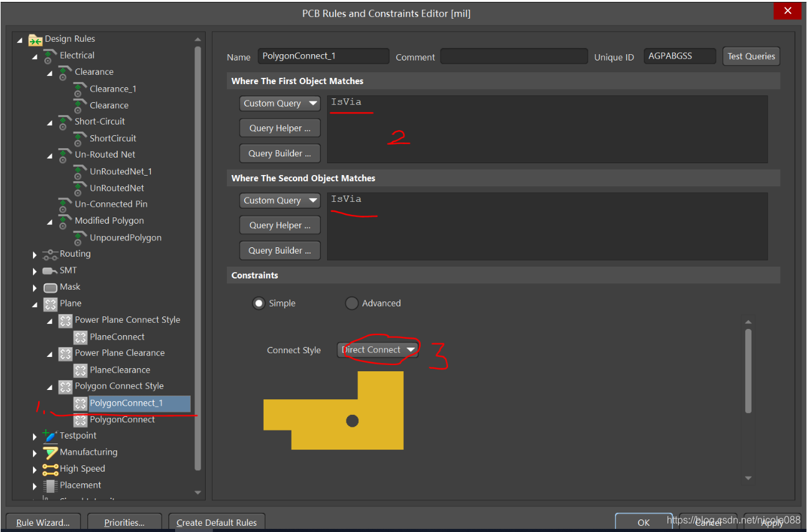Expand the Placement rules category
Viewport: 807px width, 532px height.
pos(35,486)
